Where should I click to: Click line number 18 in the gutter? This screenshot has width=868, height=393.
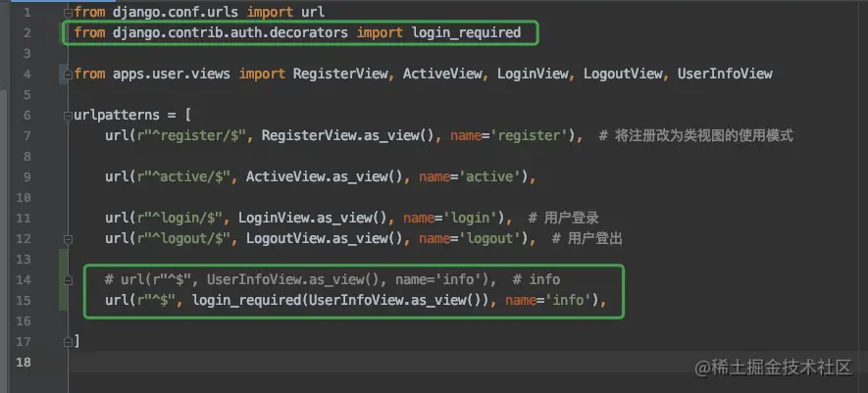24,363
